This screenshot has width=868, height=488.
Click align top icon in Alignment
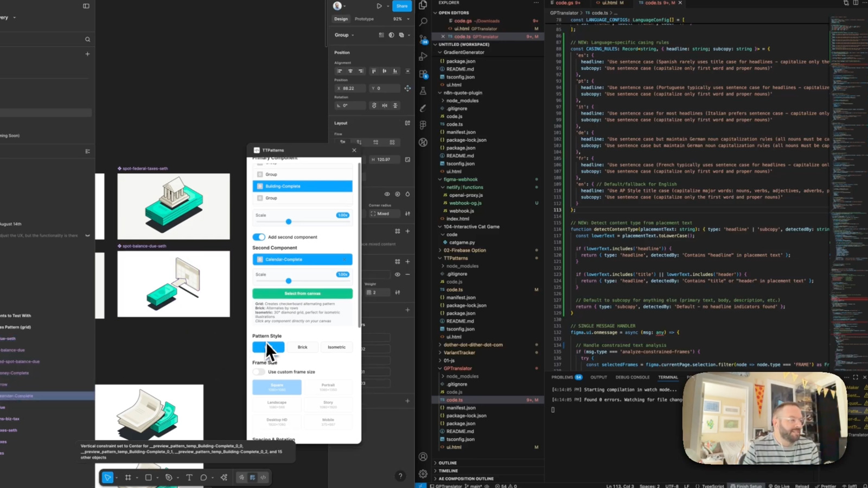(x=374, y=71)
